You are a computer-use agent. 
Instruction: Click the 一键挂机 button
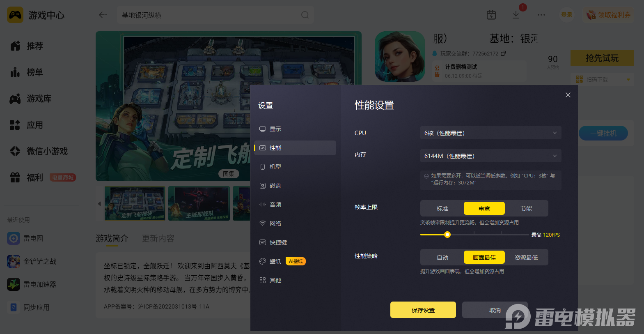[603, 133]
